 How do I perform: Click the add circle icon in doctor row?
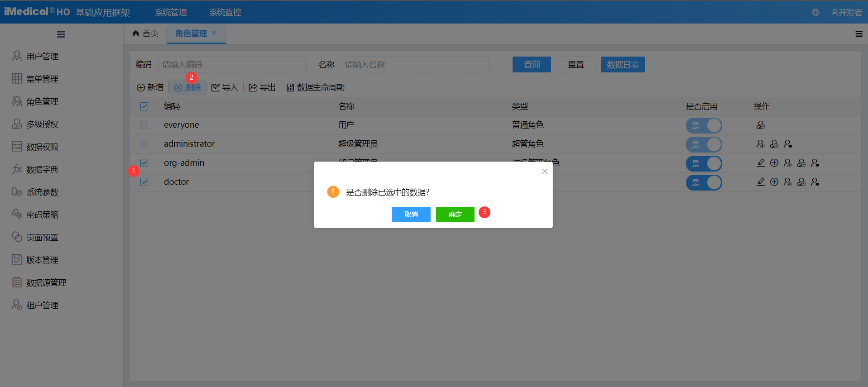coord(774,182)
